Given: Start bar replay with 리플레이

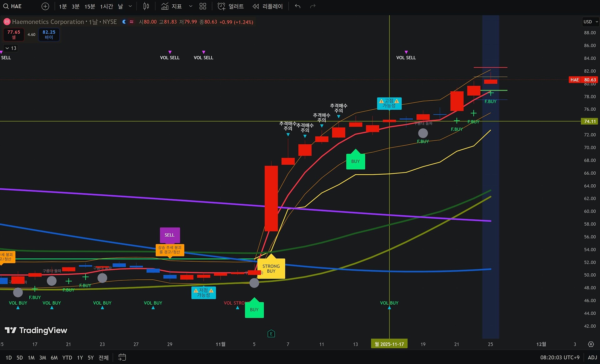Looking at the screenshot, I should coord(267,6).
